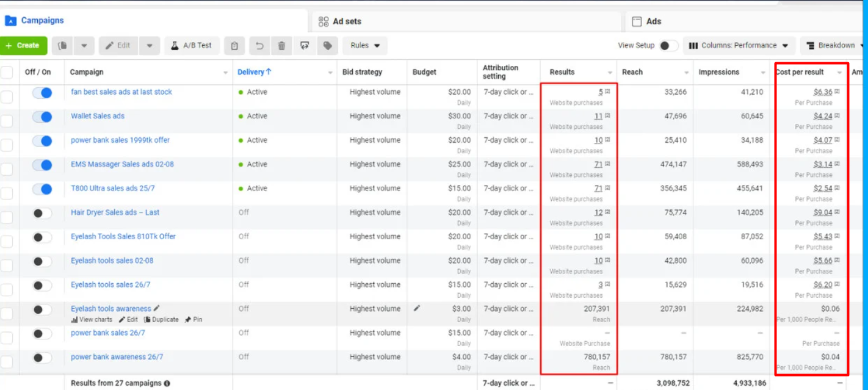Open the EMS Massager Sales ads 02-08 campaign

point(122,164)
